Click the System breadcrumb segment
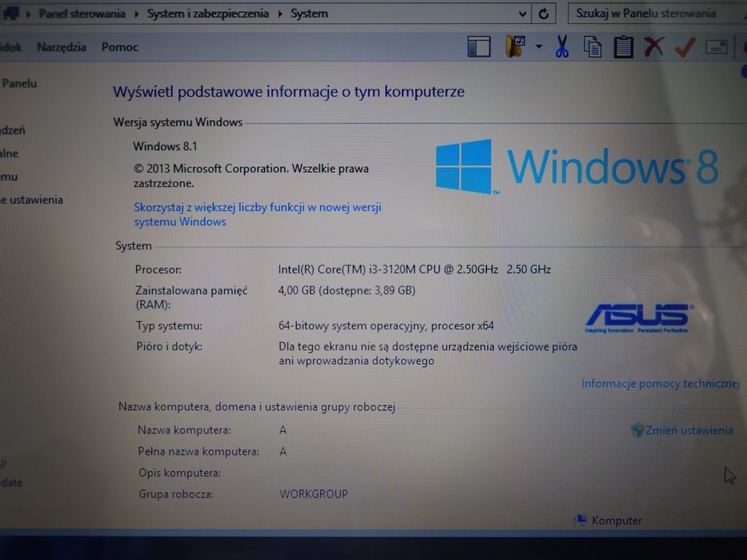This screenshot has height=560, width=747. tap(309, 14)
